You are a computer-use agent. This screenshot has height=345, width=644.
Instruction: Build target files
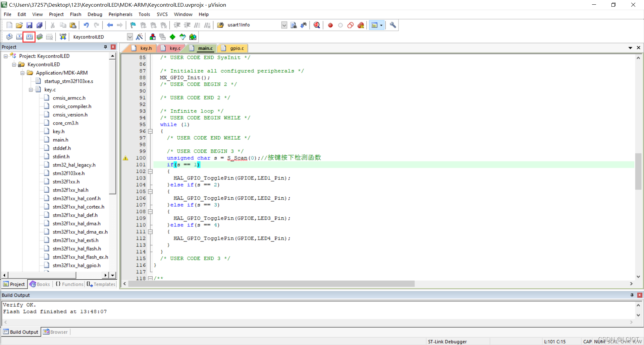[x=19, y=37]
